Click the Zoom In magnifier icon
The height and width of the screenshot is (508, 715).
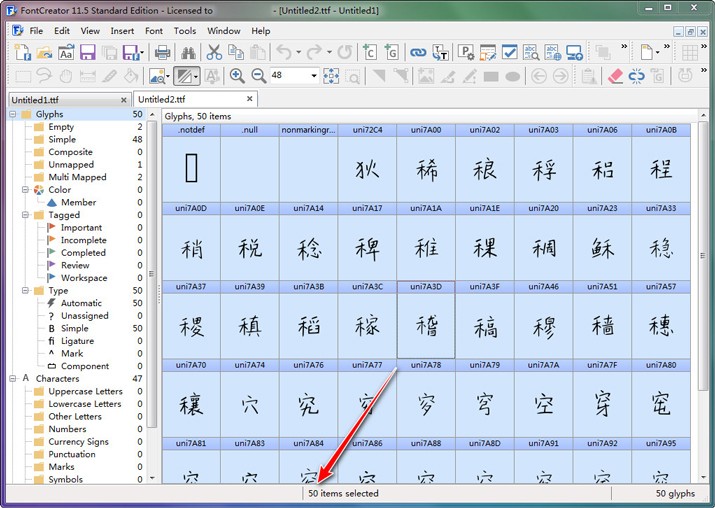237,76
